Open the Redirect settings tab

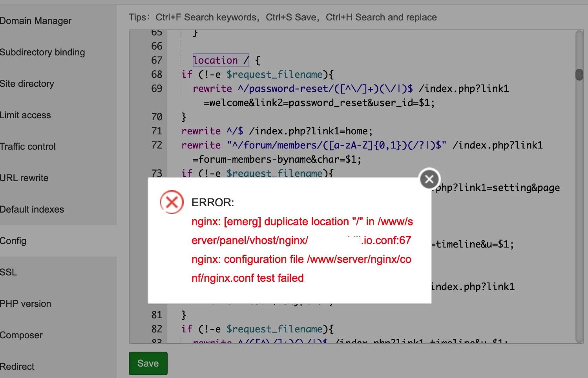[x=17, y=367]
